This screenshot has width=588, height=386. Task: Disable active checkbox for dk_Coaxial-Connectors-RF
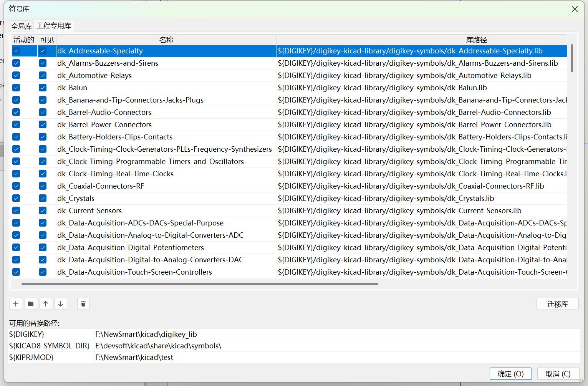click(x=16, y=186)
